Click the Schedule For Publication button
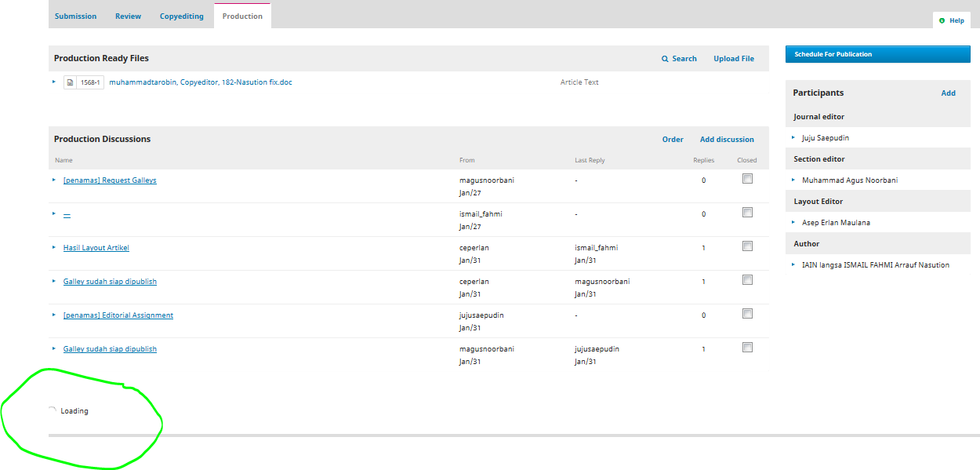Viewport: 980px width, 470px height. [x=877, y=54]
